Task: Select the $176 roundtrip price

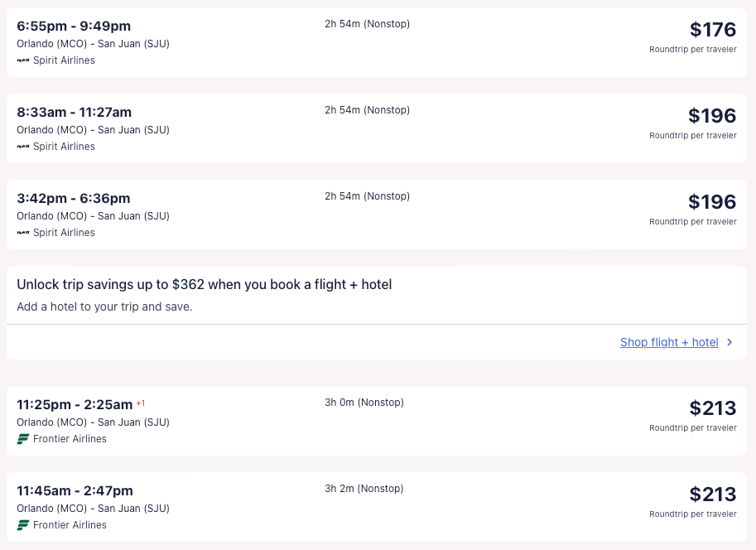Action: 712,30
